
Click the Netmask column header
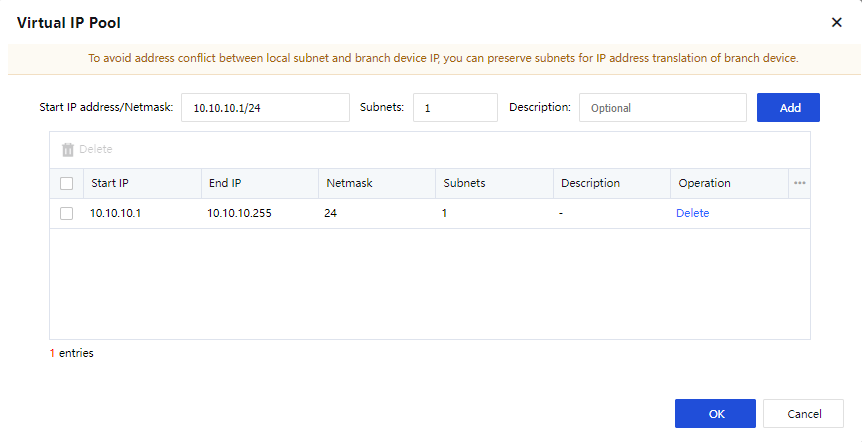[x=348, y=183]
